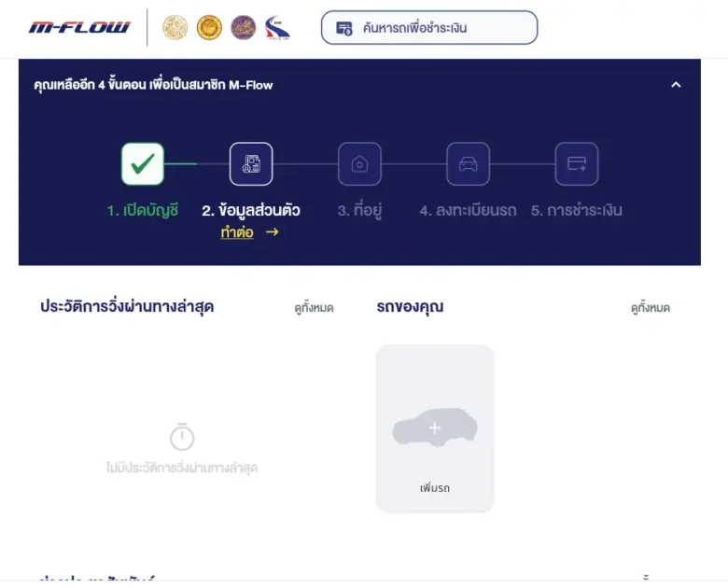Click the red-blue highway department logo
This screenshot has width=728, height=588.
277,28
